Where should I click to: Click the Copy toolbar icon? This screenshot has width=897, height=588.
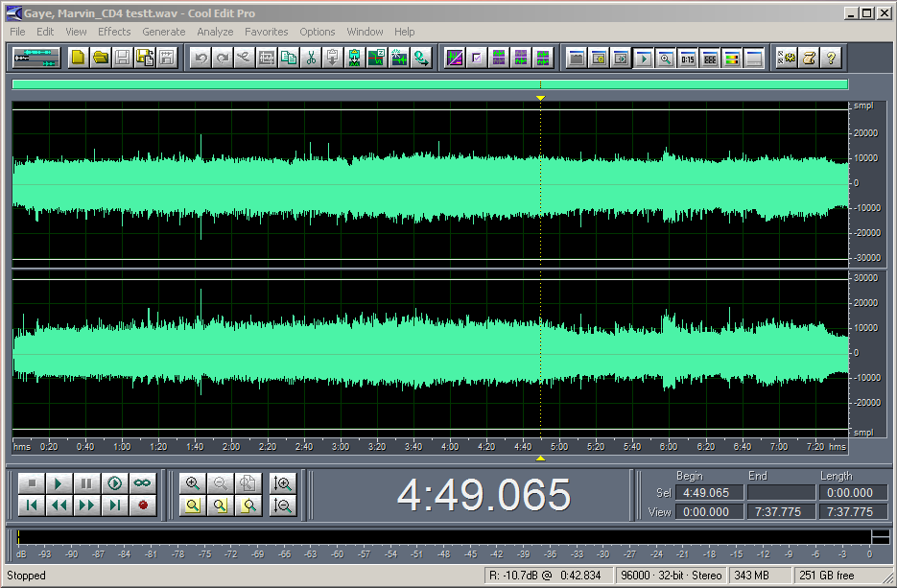pyautogui.click(x=289, y=58)
